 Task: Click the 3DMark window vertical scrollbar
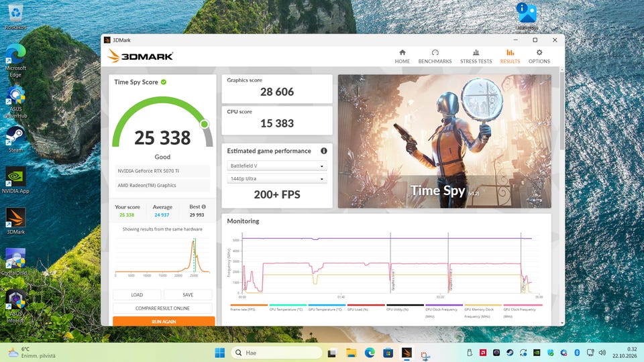562,111
